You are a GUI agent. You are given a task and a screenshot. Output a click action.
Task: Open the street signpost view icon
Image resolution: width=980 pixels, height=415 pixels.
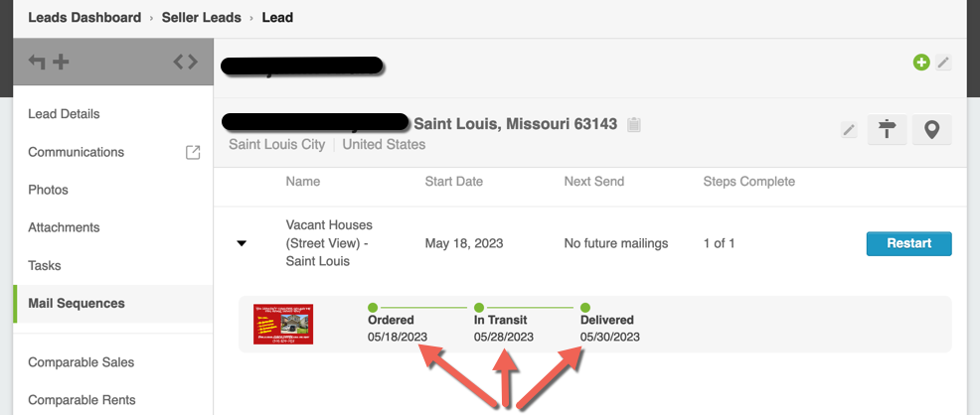tap(887, 130)
